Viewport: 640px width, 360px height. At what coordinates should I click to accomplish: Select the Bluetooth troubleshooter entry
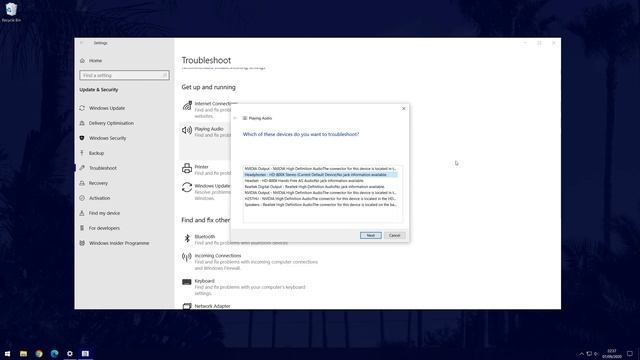coord(204,237)
